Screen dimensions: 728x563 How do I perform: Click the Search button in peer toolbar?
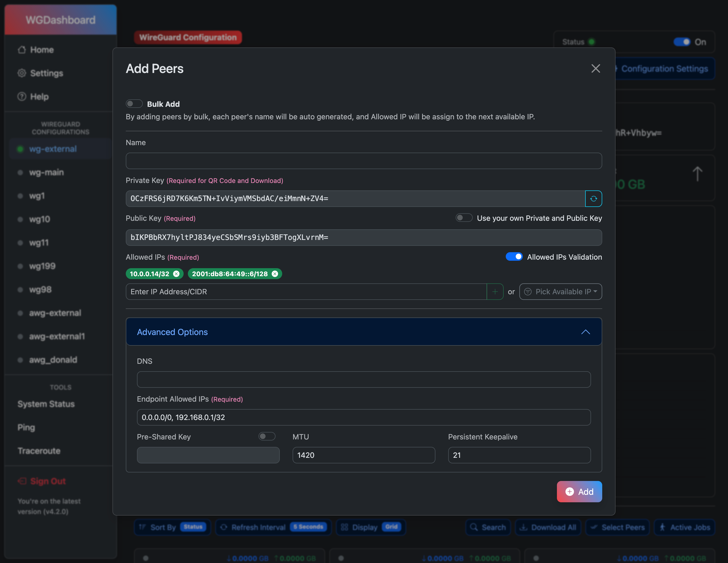(488, 527)
